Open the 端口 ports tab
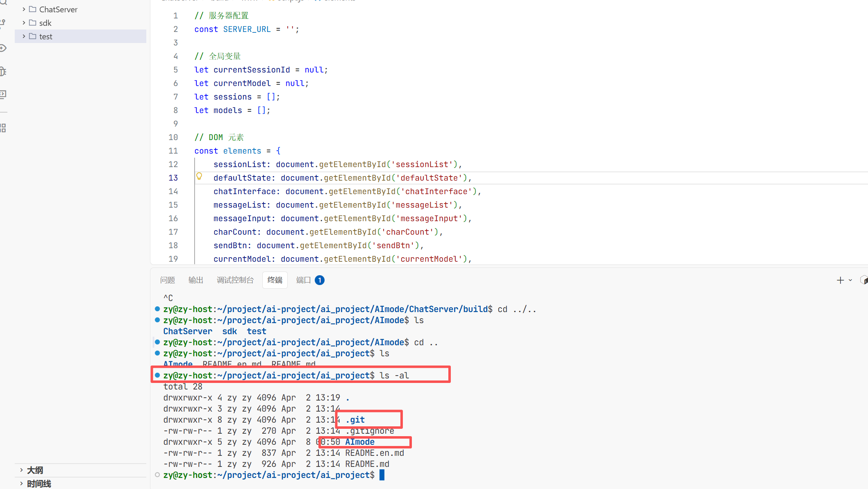868x489 pixels. click(x=303, y=280)
